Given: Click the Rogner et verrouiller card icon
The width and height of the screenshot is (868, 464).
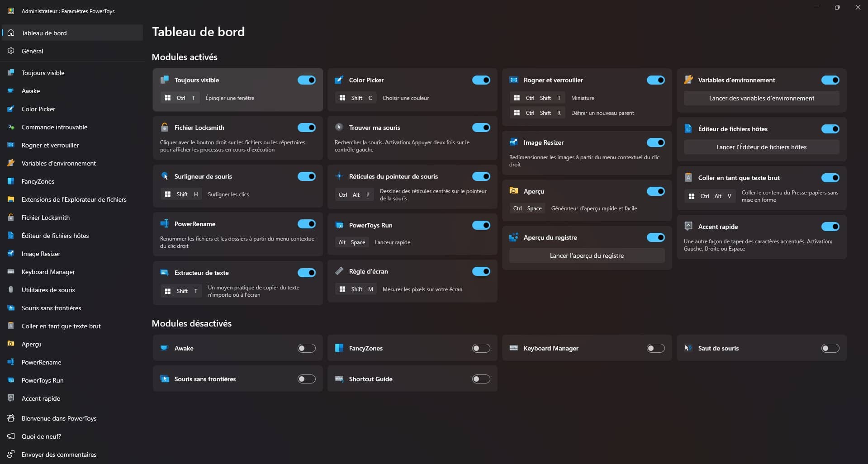Looking at the screenshot, I should 514,80.
